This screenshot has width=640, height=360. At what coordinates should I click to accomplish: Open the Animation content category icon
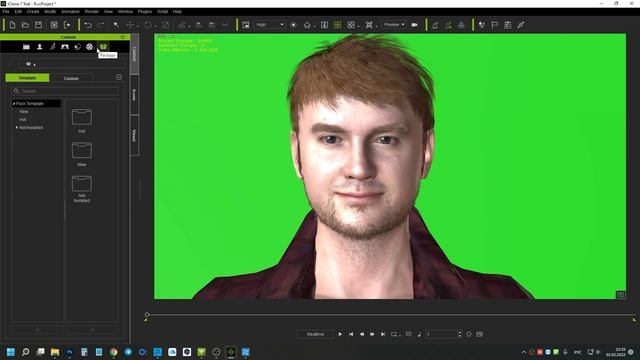[52, 47]
